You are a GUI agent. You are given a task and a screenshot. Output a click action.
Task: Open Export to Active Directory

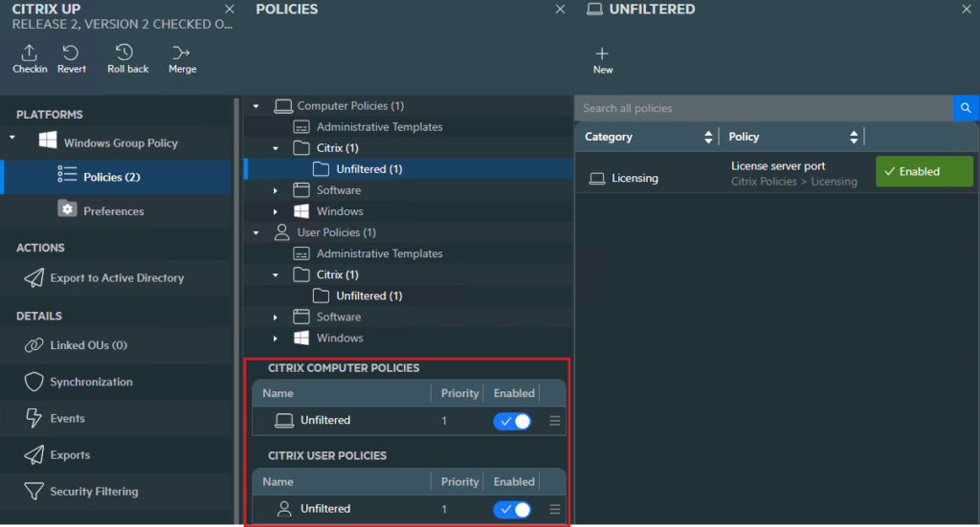click(116, 278)
